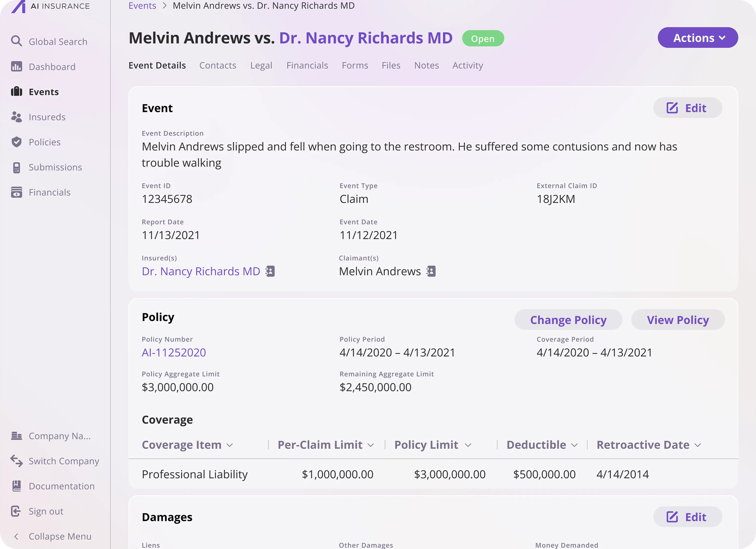The height and width of the screenshot is (549, 756).
Task: Click the Policies shield icon
Action: point(16,142)
